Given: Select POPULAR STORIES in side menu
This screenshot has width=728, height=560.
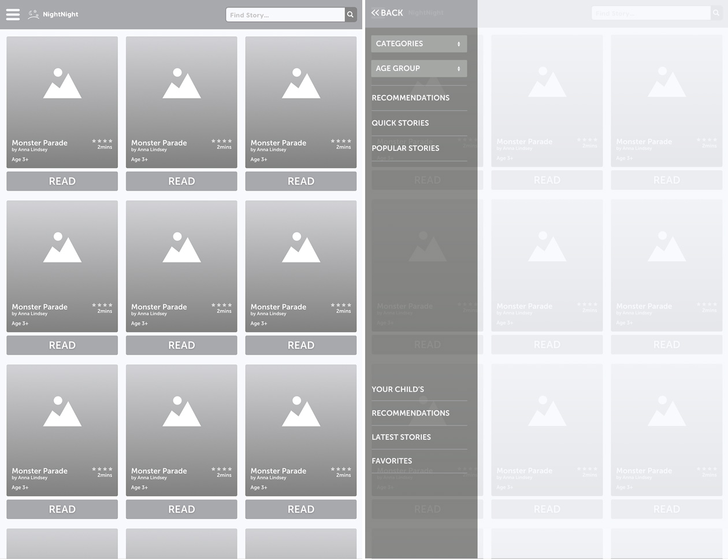Looking at the screenshot, I should coord(406,149).
